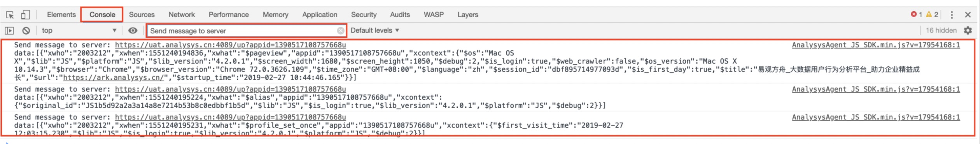Expand the Default levels dropdown
The image size is (980, 144).
[375, 30]
